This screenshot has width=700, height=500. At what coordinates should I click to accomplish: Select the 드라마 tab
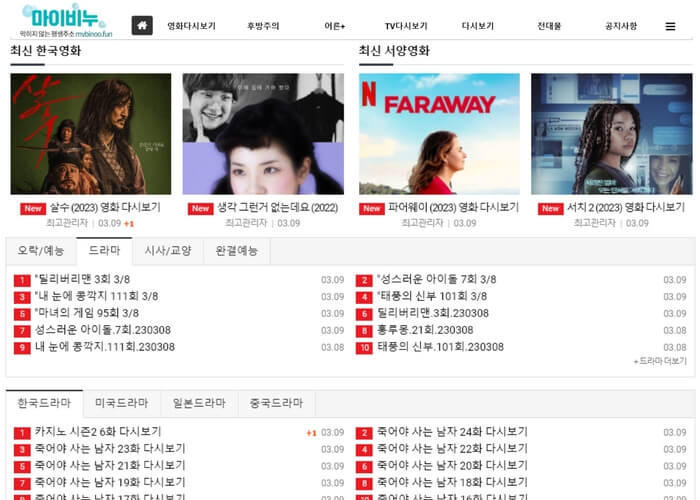(x=104, y=251)
